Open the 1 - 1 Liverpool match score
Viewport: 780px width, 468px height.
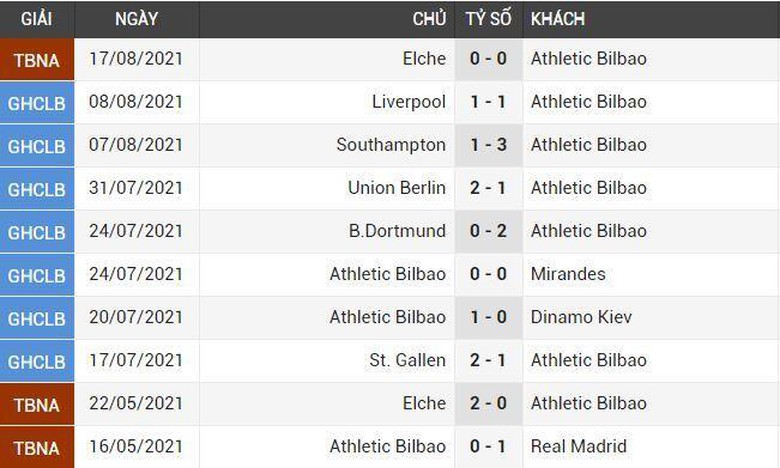488,102
